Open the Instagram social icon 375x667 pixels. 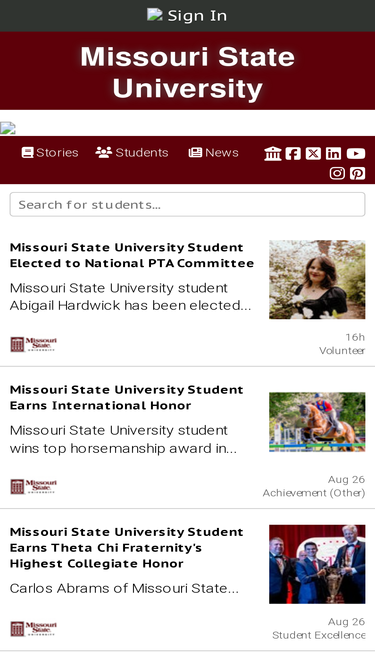(x=337, y=173)
